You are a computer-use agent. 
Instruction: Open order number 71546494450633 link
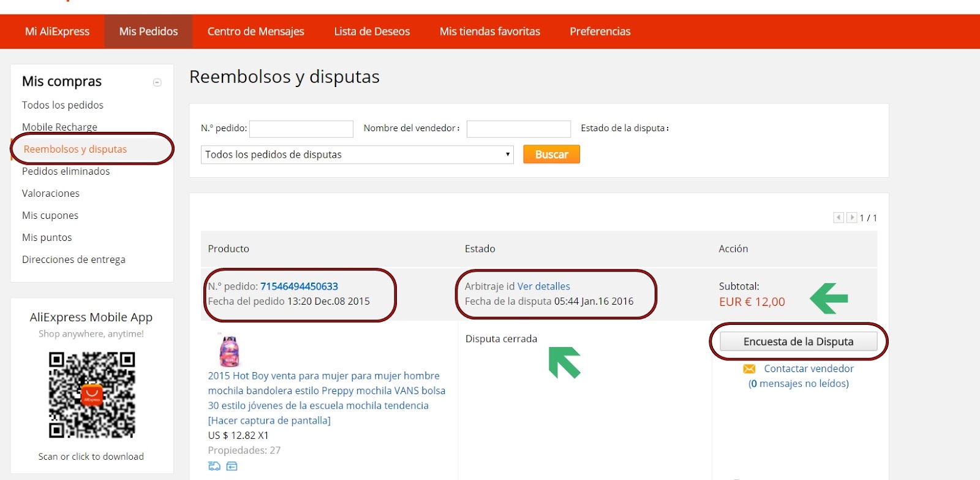tap(299, 286)
